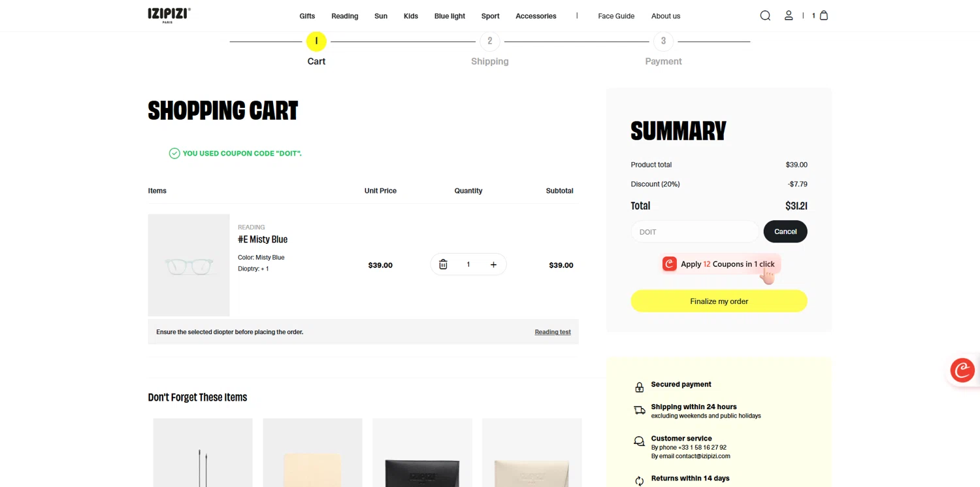
Task: Open the Kids menu
Action: coord(411,16)
